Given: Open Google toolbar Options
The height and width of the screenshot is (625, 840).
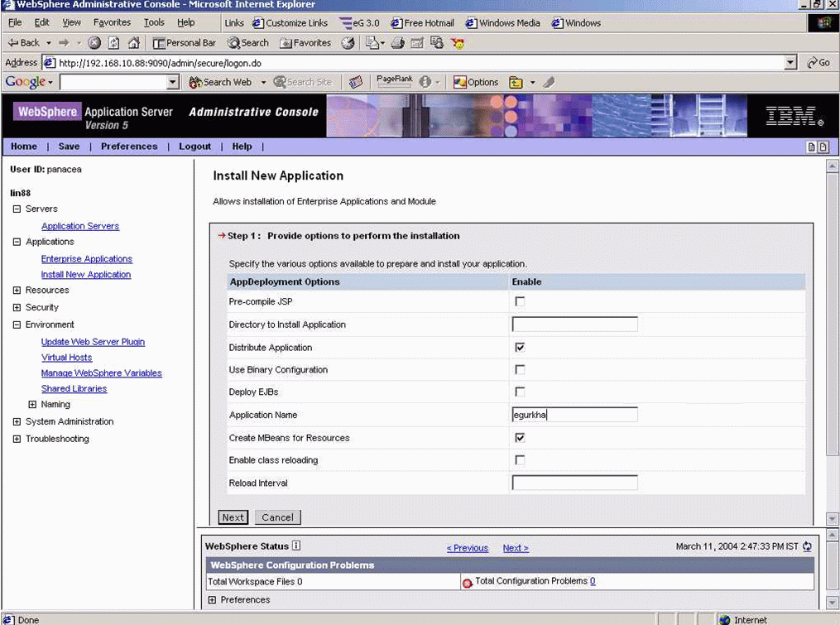Looking at the screenshot, I should point(476,82).
